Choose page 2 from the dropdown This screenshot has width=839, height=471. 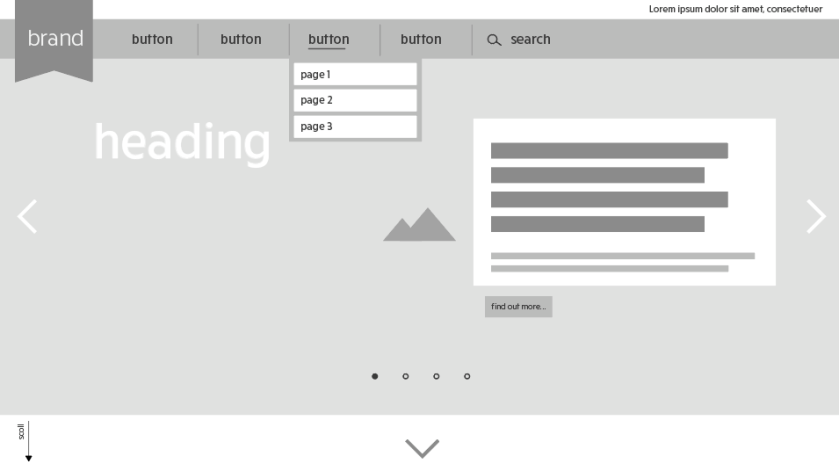click(x=355, y=101)
